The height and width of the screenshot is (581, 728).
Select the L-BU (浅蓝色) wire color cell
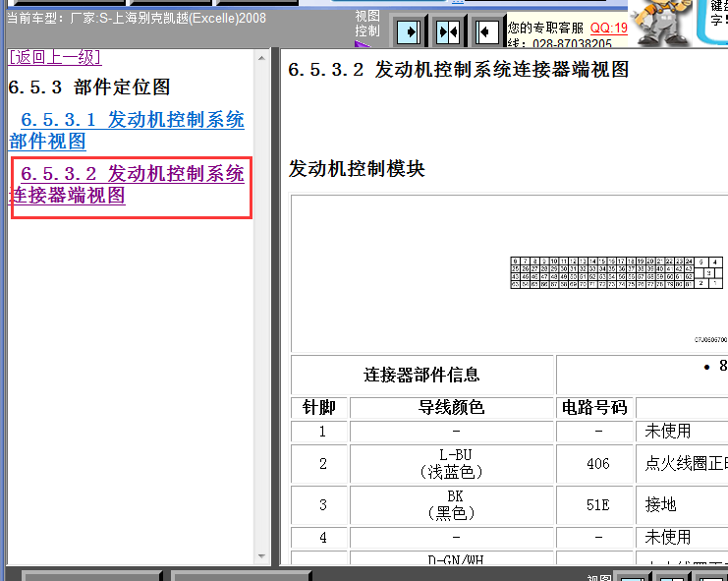(x=452, y=463)
